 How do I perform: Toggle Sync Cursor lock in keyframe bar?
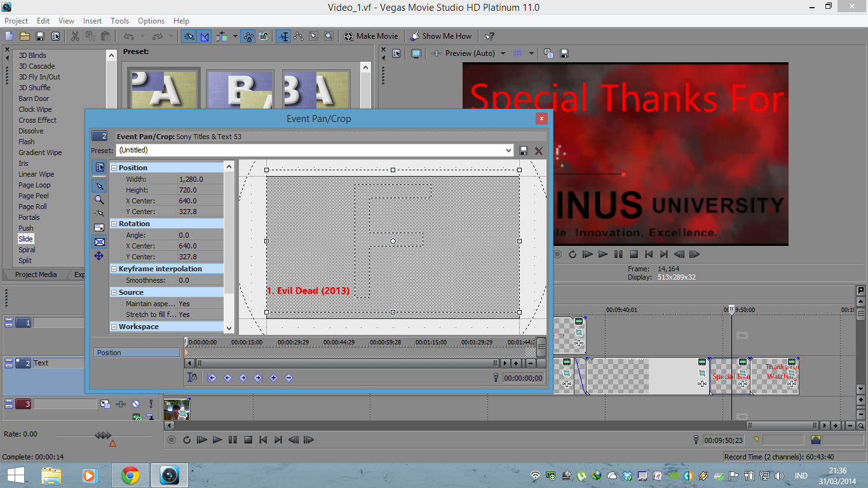[193, 377]
